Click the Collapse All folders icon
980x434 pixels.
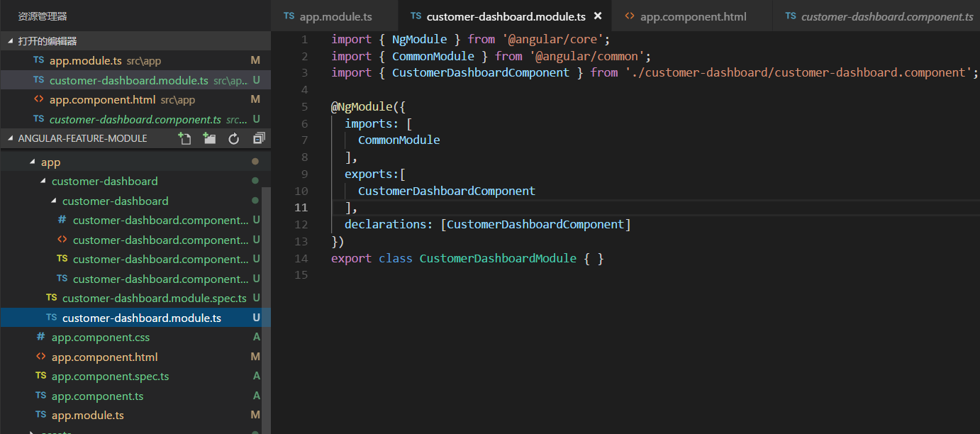click(x=258, y=139)
